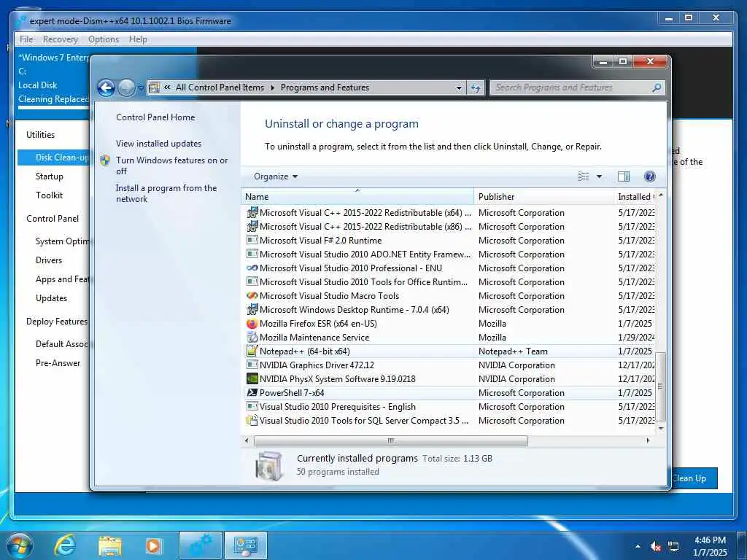Image resolution: width=747 pixels, height=560 pixels.
Task: Click vertical scrollbar thumb in programs list
Action: 660,386
